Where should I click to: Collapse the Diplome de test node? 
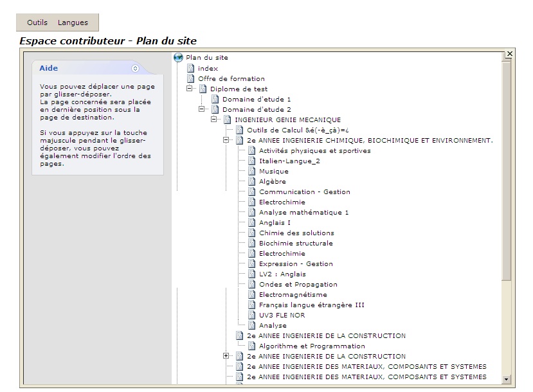pos(190,89)
